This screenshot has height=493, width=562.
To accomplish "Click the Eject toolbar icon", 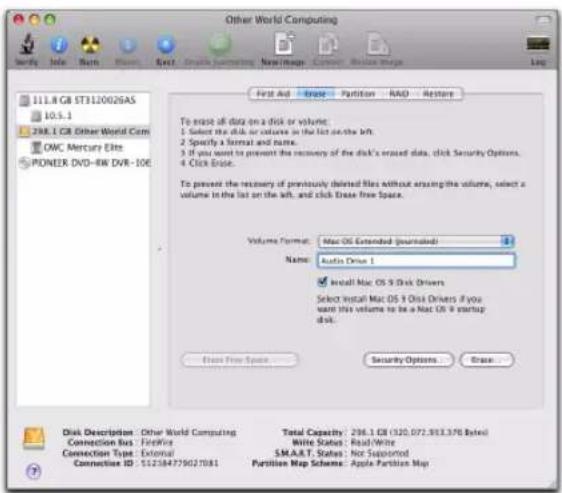I will tap(166, 45).
